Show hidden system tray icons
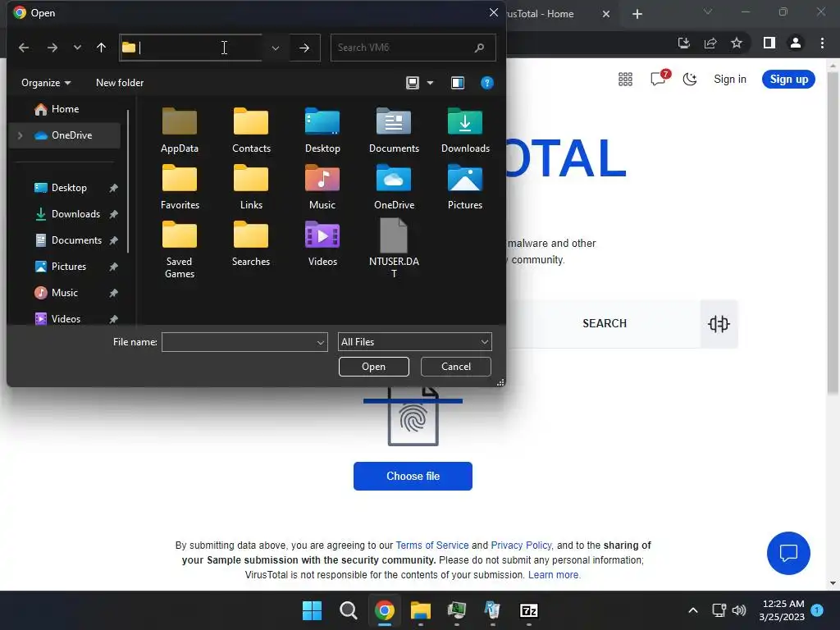The height and width of the screenshot is (630, 840). [x=692, y=610]
